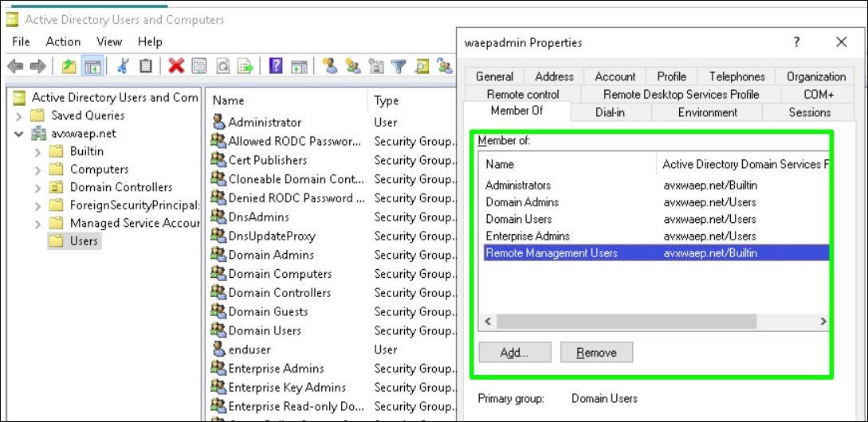Viewport: 868px width, 422px height.
Task: Open the Action menu
Action: 63,41
